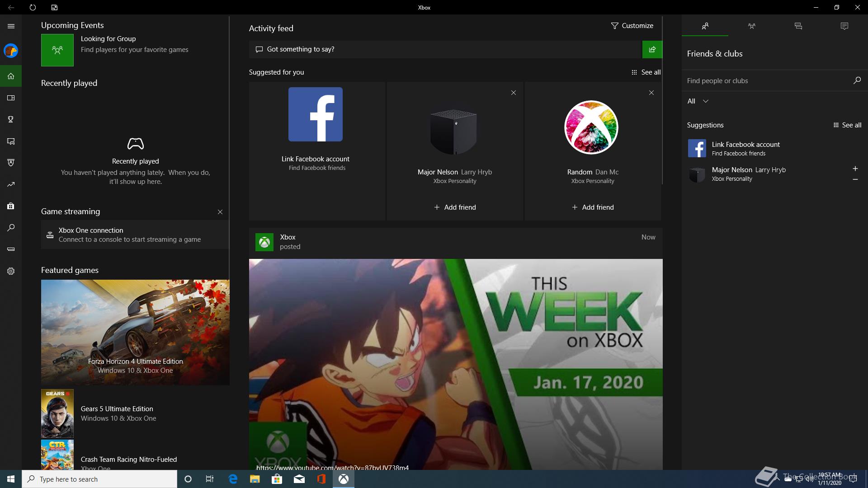Open Search magnifier in the sidebar

click(11, 228)
